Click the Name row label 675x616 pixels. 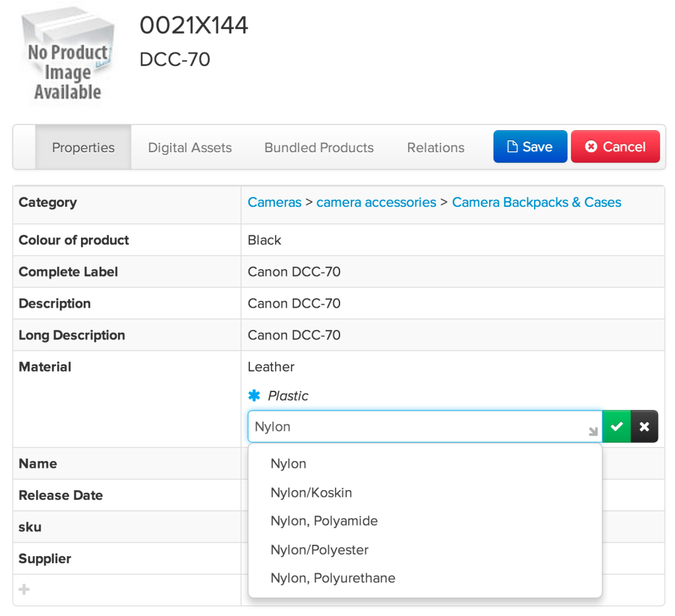[x=38, y=464]
